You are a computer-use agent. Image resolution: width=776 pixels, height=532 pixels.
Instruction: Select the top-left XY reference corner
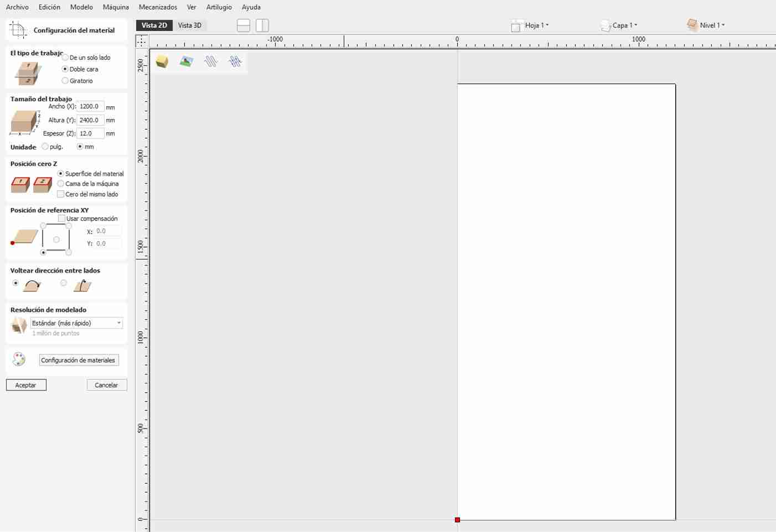(43, 226)
